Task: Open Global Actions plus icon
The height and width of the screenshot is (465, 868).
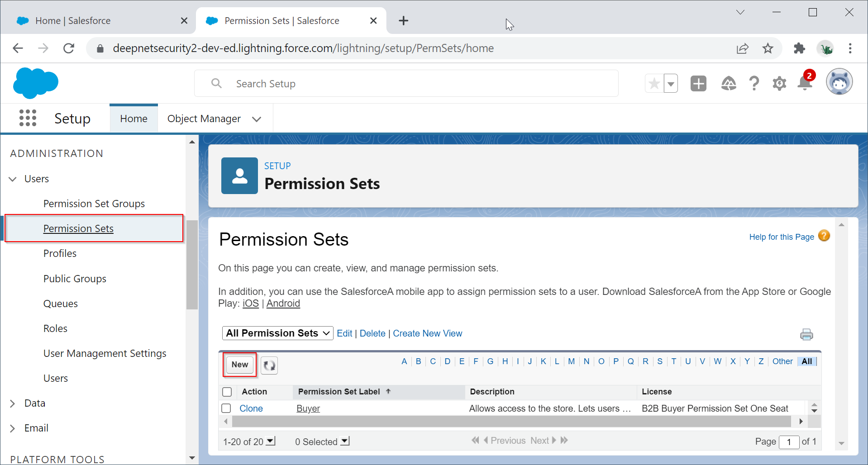Action: coord(698,84)
